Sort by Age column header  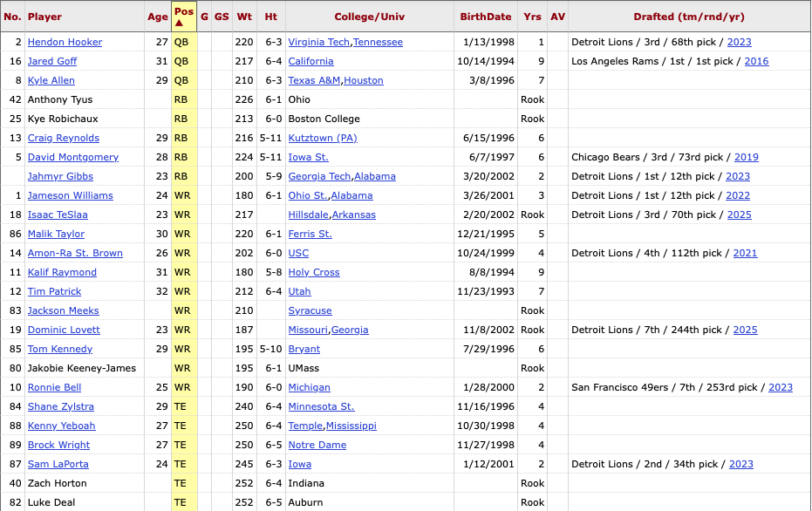click(x=157, y=17)
